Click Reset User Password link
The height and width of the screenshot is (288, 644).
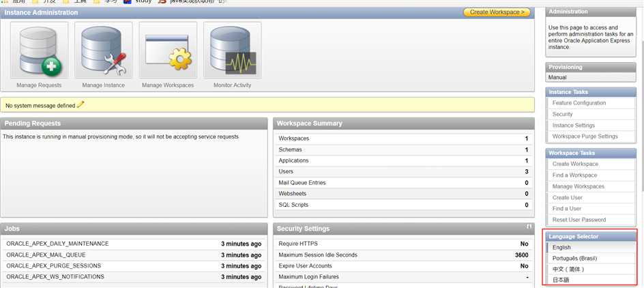[x=579, y=220]
